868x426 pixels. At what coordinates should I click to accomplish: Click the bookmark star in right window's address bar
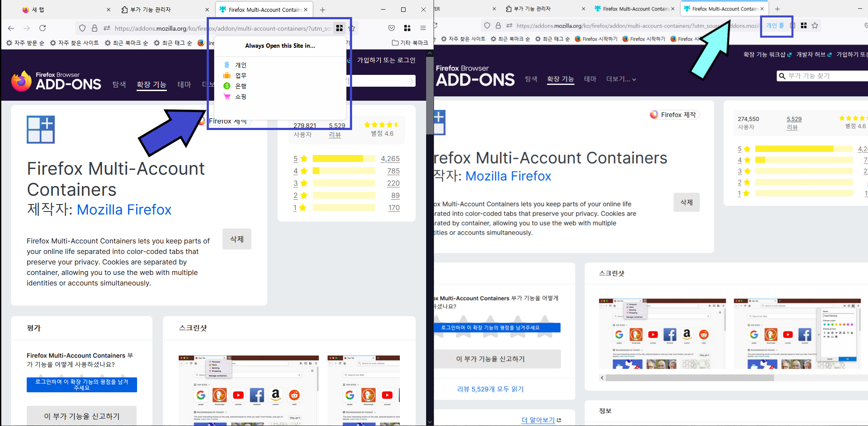coord(815,26)
